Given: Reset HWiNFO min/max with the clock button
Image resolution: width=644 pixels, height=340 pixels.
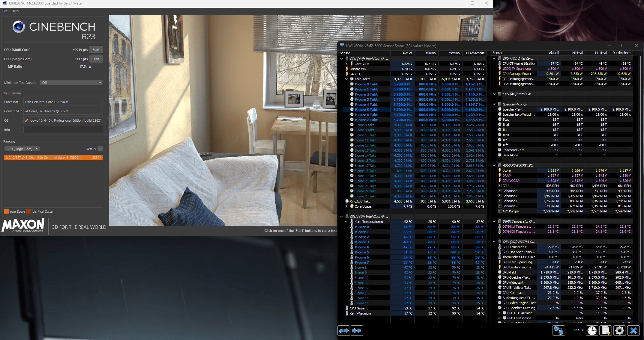Looking at the screenshot, I should pyautogui.click(x=592, y=330).
